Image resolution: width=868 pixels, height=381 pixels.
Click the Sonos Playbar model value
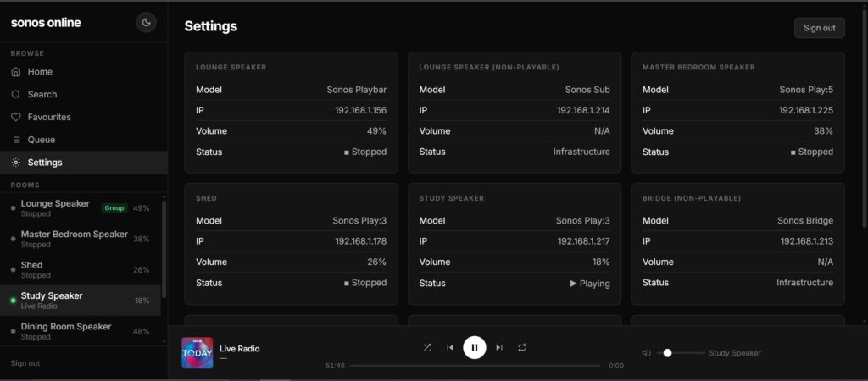click(357, 90)
